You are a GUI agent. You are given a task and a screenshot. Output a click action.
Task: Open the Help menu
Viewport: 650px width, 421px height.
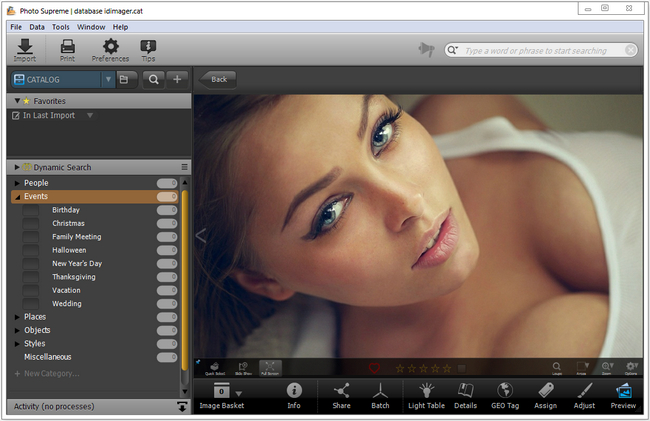[x=120, y=27]
